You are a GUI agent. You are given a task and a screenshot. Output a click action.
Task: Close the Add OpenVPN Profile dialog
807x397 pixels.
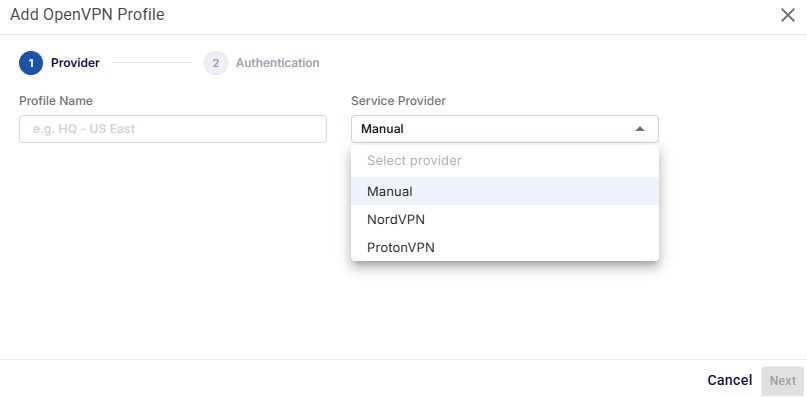(x=787, y=15)
